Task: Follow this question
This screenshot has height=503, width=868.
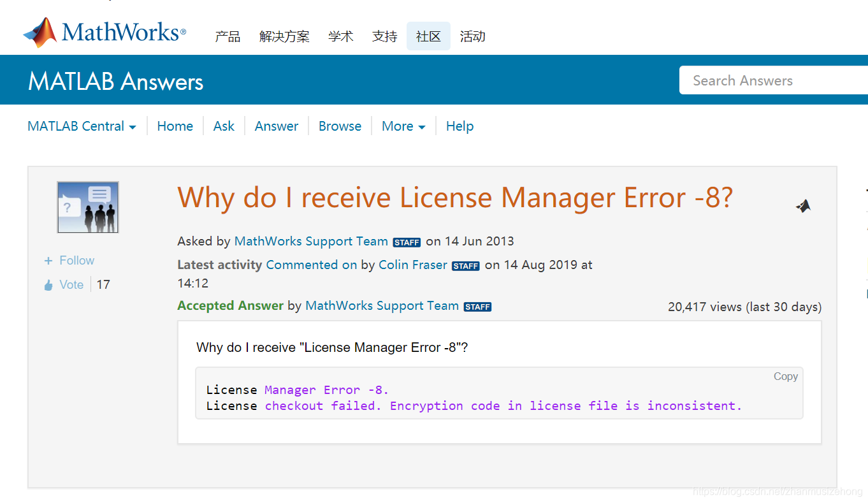Action: [x=76, y=260]
